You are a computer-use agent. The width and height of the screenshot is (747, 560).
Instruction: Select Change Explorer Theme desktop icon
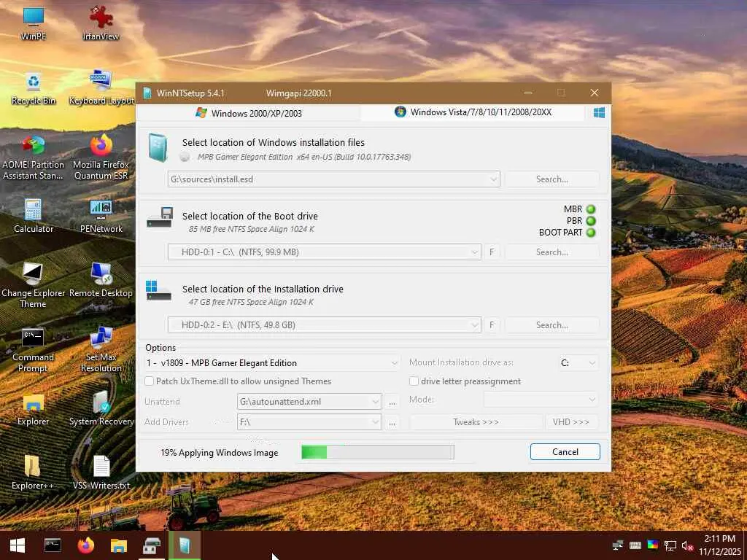pos(34,286)
